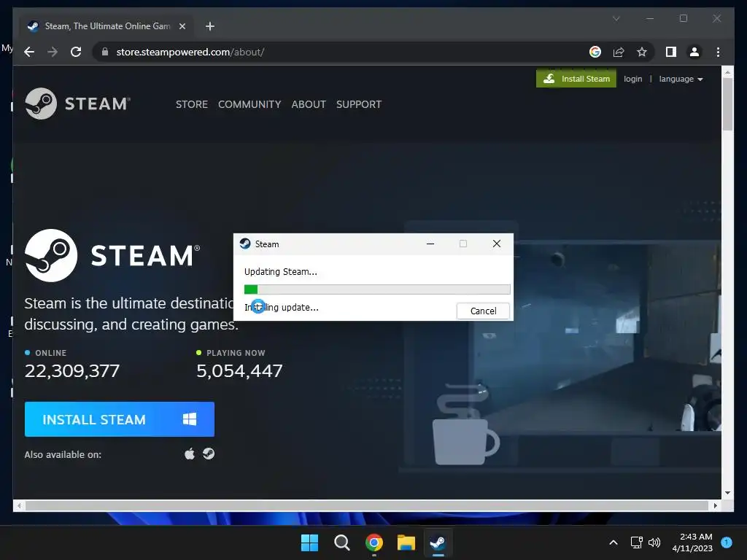Click the "Updating Steam..." text
The width and height of the screenshot is (747, 560).
coord(281,272)
